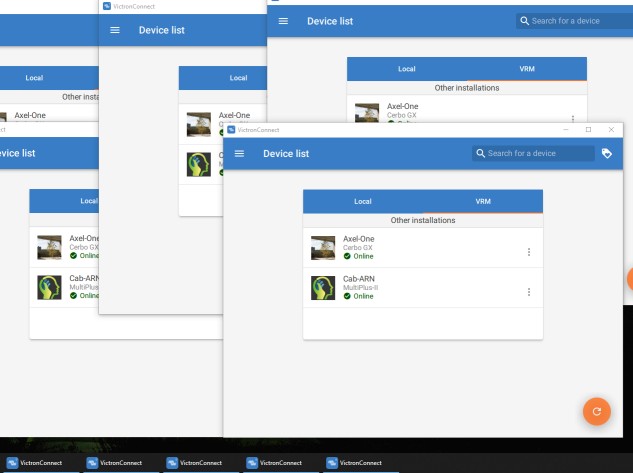Open the Axel-One three-dot menu in the top-right window
This screenshot has height=473, width=633.
tap(573, 119)
